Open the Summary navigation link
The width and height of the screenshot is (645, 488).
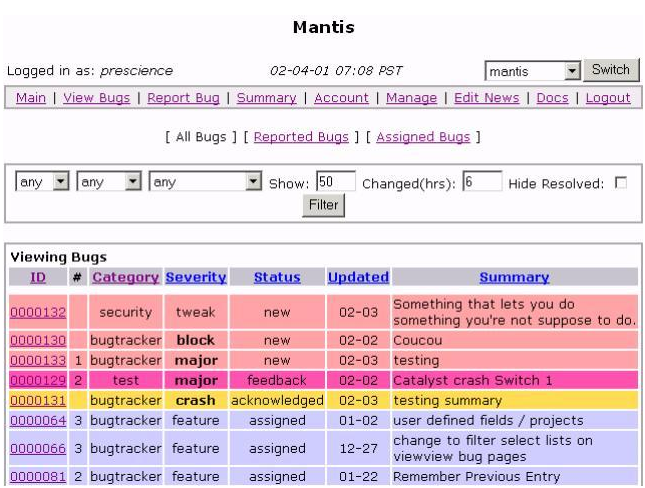[x=267, y=98]
